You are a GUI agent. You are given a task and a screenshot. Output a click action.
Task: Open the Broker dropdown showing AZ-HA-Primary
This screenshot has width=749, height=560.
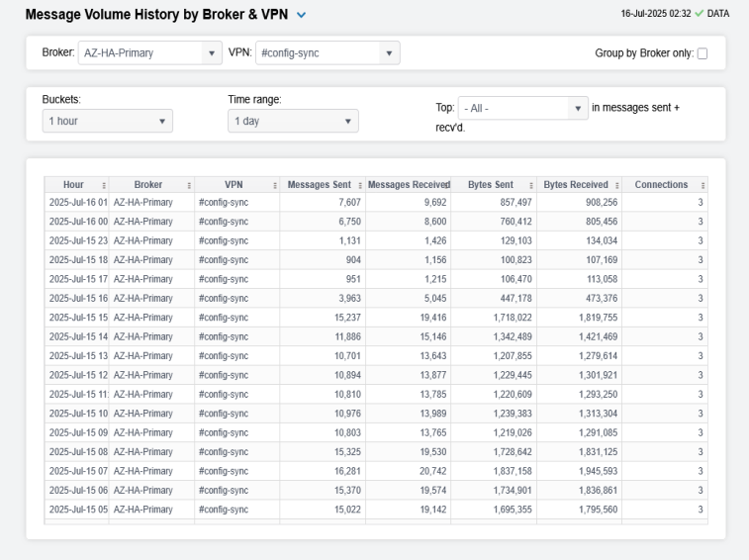coord(150,53)
